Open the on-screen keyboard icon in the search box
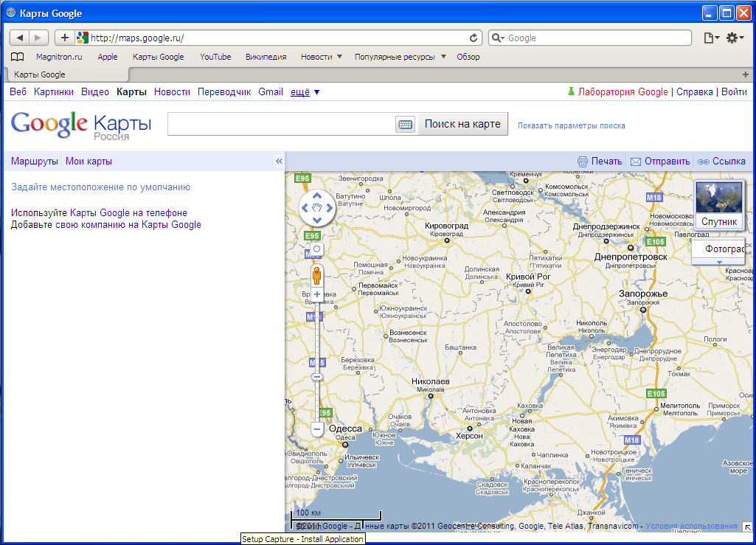Viewport: 756px width, 545px height. [405, 125]
